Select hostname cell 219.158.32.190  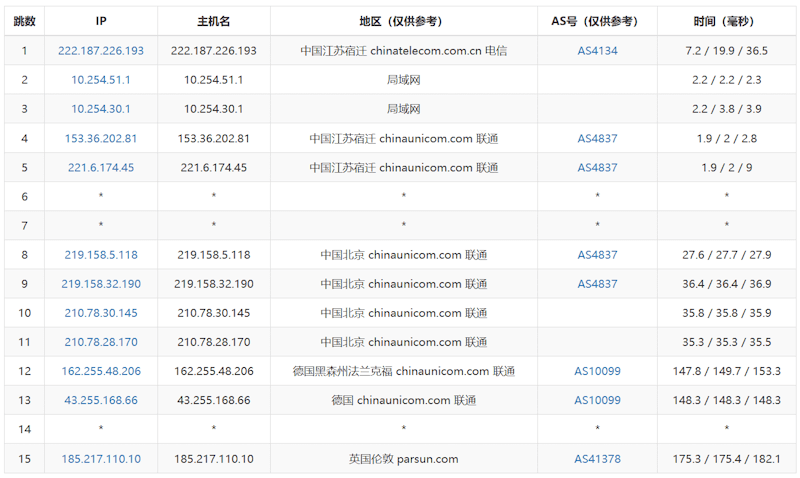pos(214,284)
